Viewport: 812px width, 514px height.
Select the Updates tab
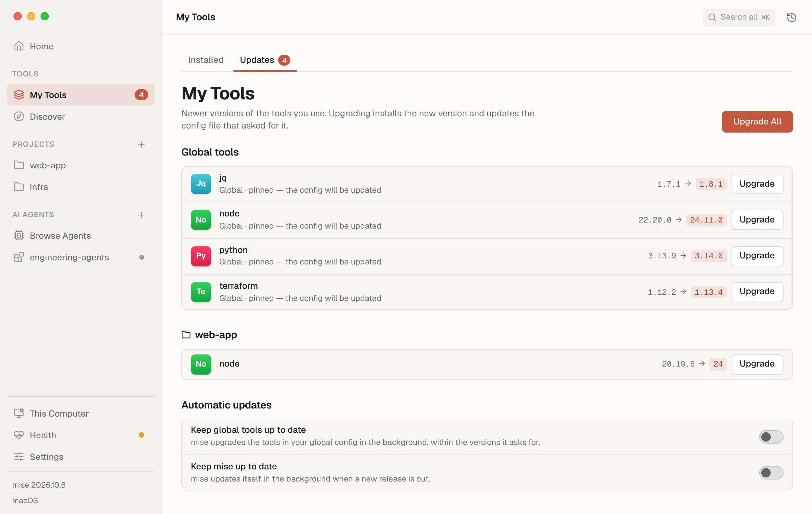point(265,60)
